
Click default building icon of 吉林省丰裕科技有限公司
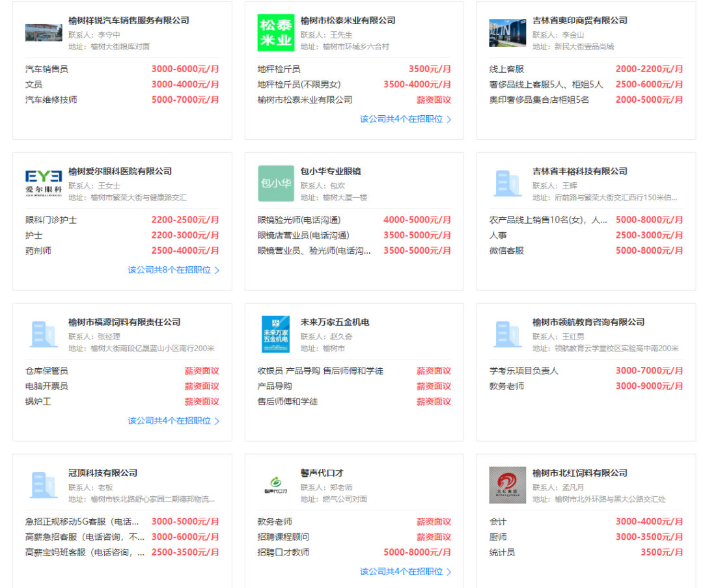pos(508,183)
